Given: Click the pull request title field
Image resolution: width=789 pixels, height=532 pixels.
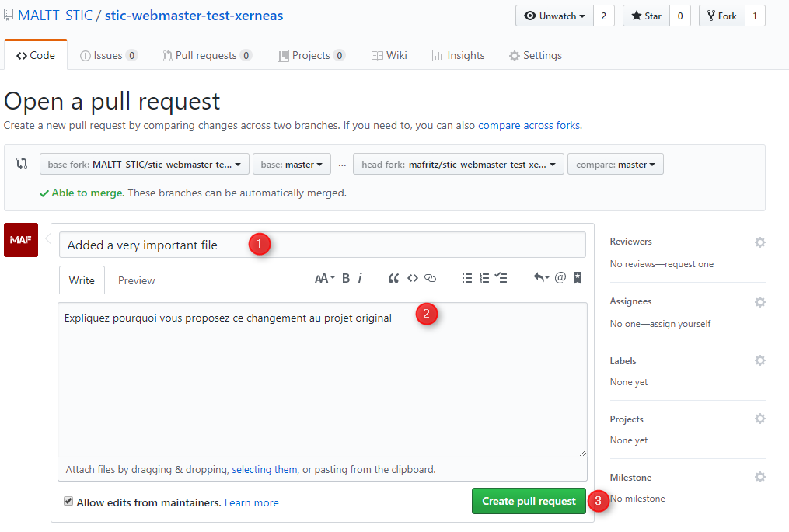Looking at the screenshot, I should coord(322,245).
